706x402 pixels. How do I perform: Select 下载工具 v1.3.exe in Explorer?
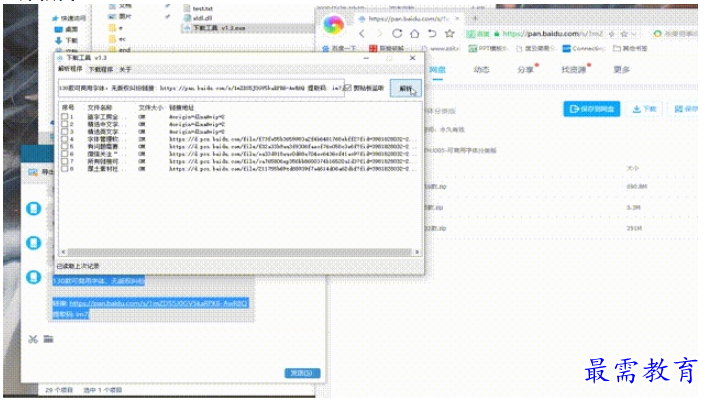(x=215, y=28)
